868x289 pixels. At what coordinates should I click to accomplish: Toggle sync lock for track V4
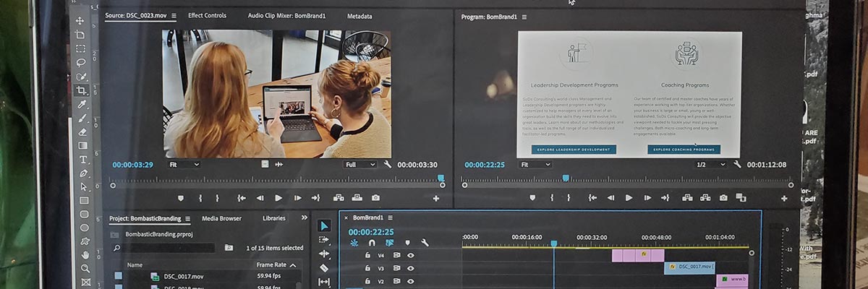coord(396,255)
